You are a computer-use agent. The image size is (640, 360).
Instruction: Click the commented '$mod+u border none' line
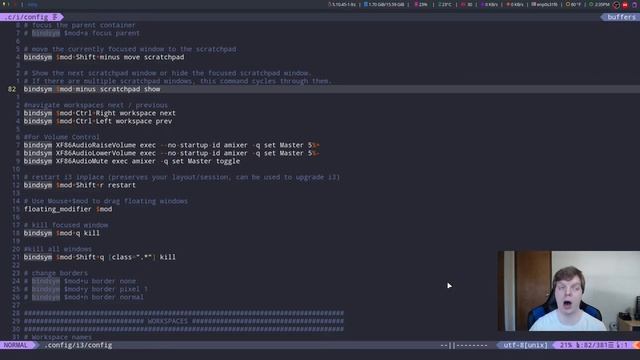[80, 281]
